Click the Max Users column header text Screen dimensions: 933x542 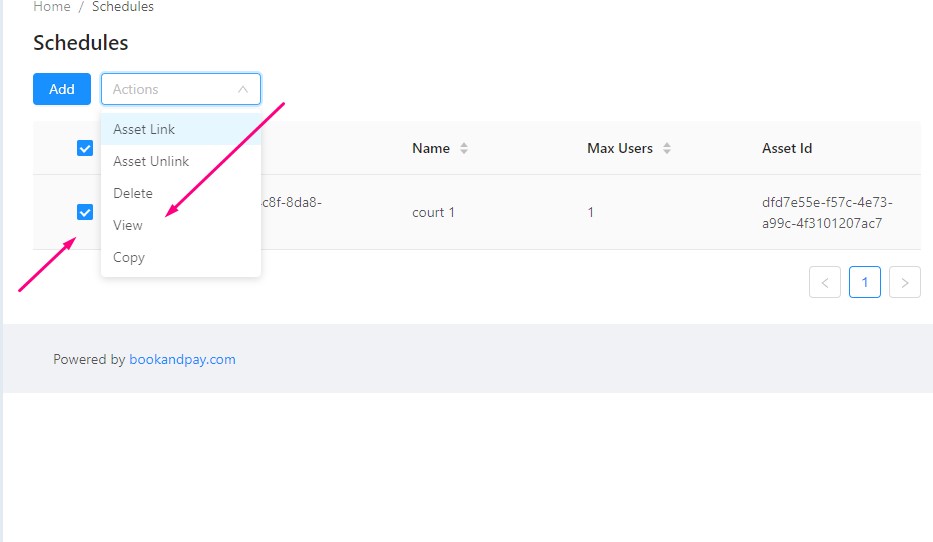pos(620,148)
